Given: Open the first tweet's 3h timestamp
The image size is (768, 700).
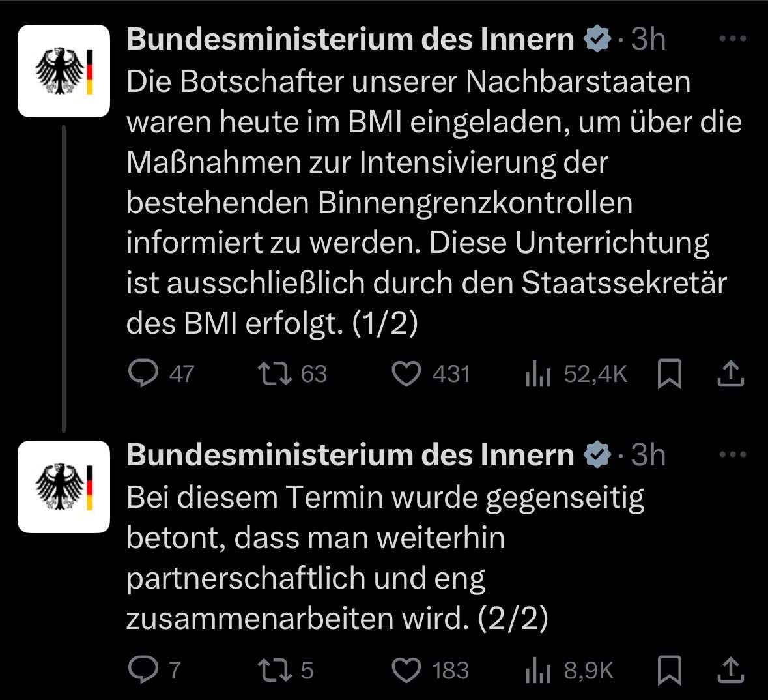Looking at the screenshot, I should tap(647, 38).
